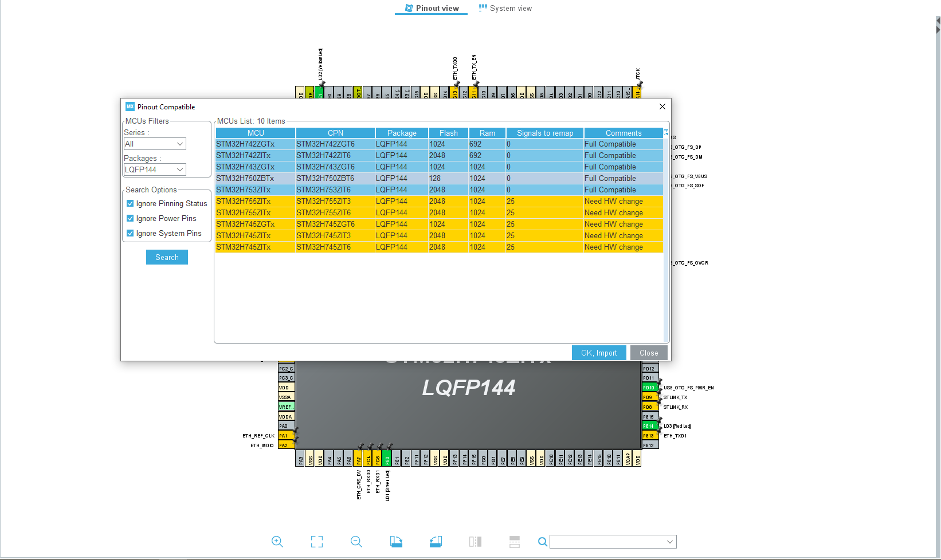Image resolution: width=941 pixels, height=560 pixels.
Task: Select the STM32H745ZIT6 row
Action: tap(439, 247)
